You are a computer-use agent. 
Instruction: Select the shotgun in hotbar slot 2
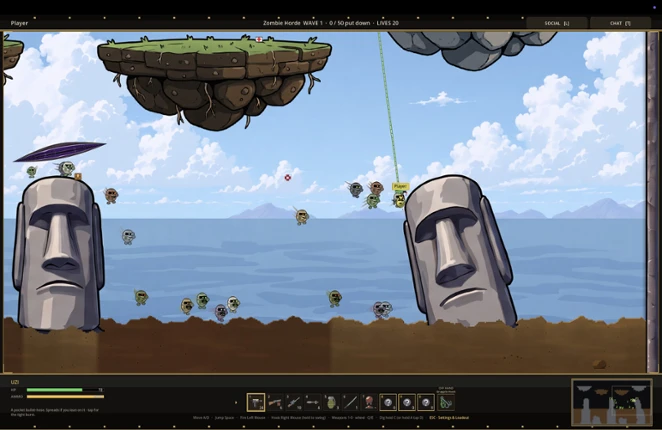point(275,402)
